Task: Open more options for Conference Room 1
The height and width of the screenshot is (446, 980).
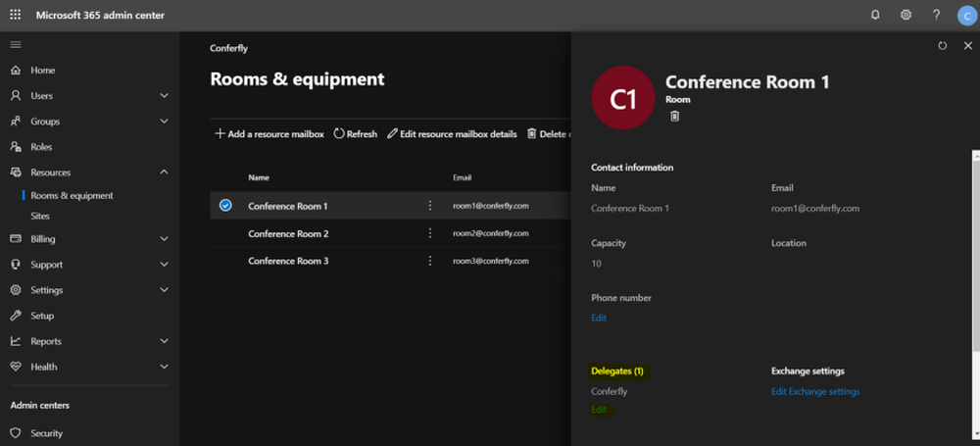Action: [x=429, y=205]
